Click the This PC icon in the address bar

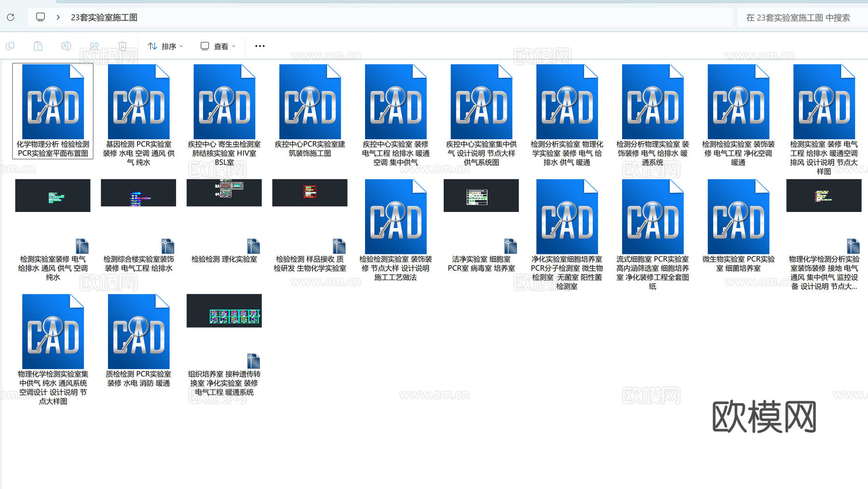[41, 17]
